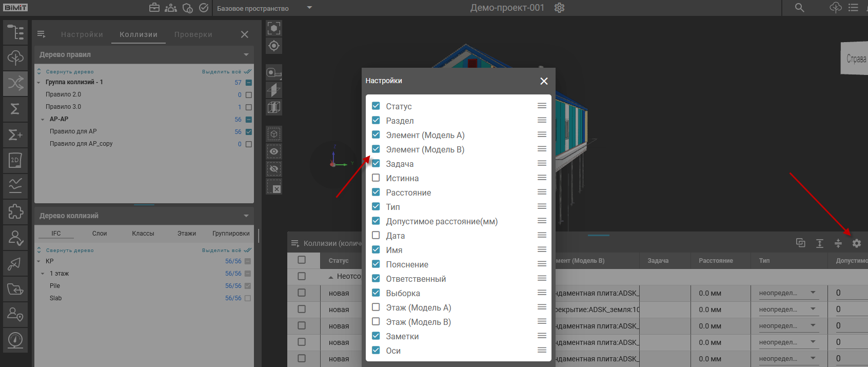Screen dimensions: 868x367
Task: Enable the Истинна column checkbox
Action: (x=376, y=178)
